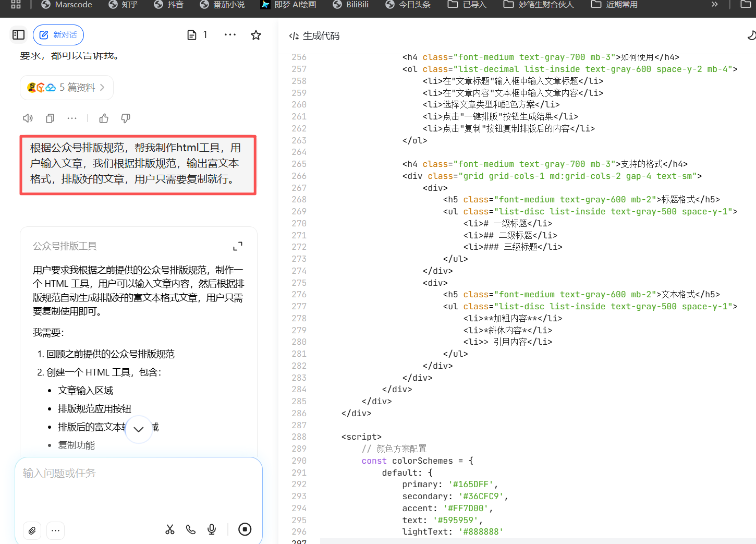
Task: Click the down chevron to jump below
Action: (138, 429)
